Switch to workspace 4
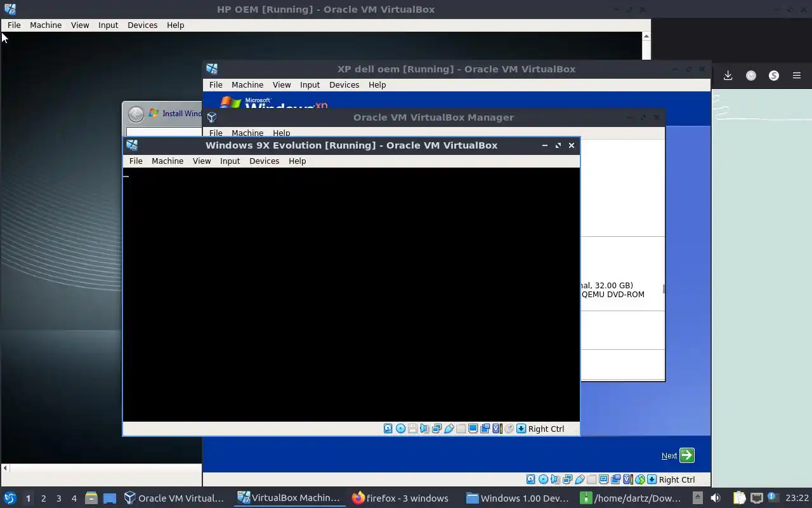812x508 pixels. click(74, 498)
